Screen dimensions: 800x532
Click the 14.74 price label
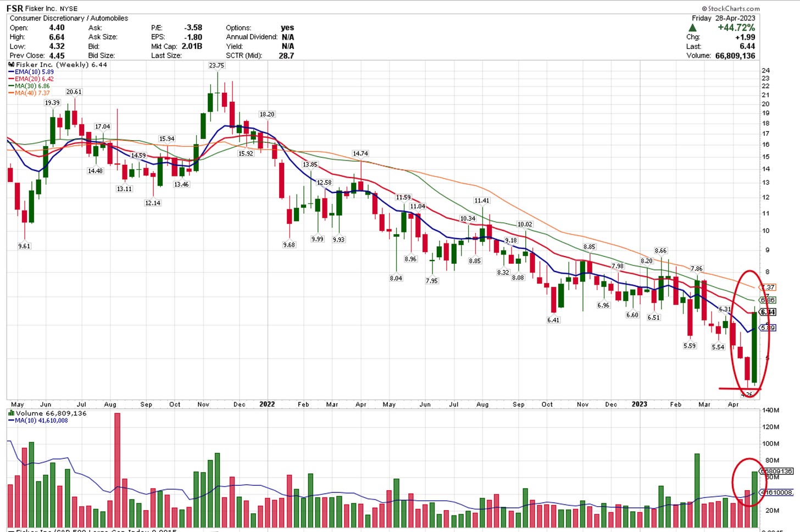pyautogui.click(x=360, y=153)
